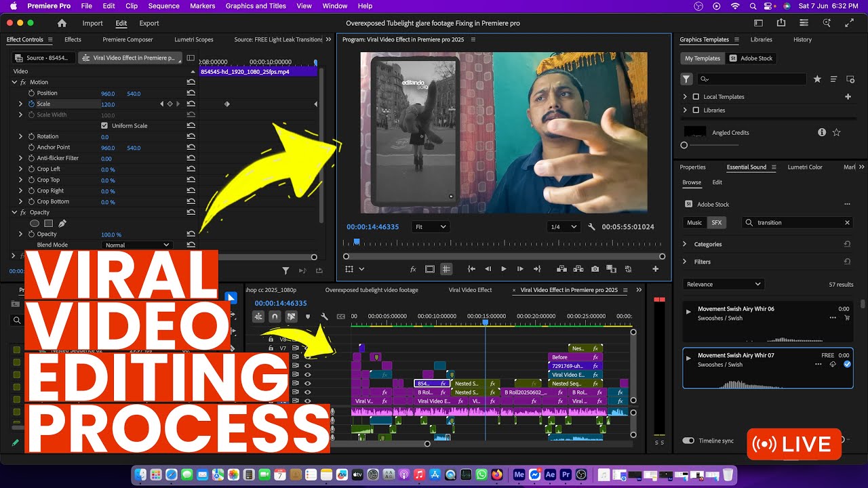868x488 pixels.
Task: Toggle the Program Monitor snapping grid button
Action: [x=446, y=269]
